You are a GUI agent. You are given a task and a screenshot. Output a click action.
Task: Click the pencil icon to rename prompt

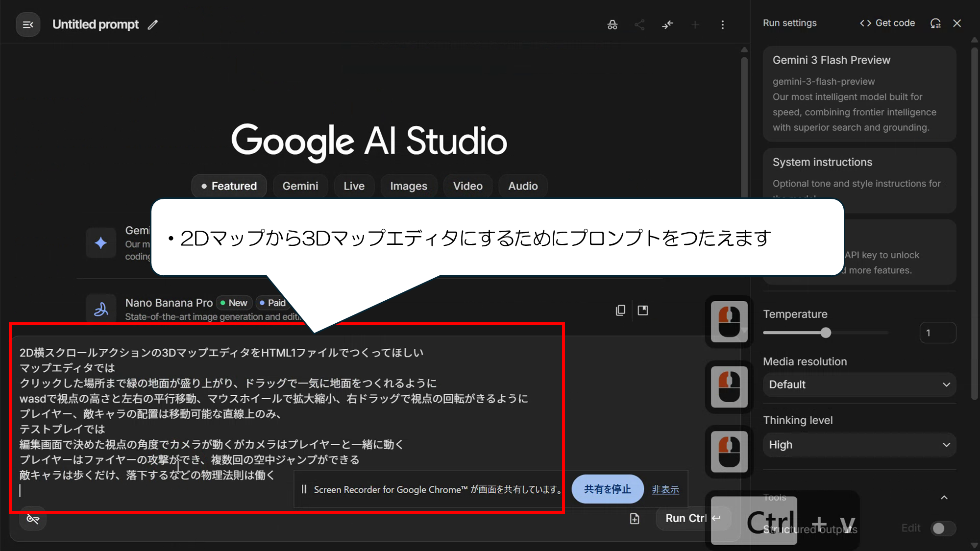click(153, 24)
